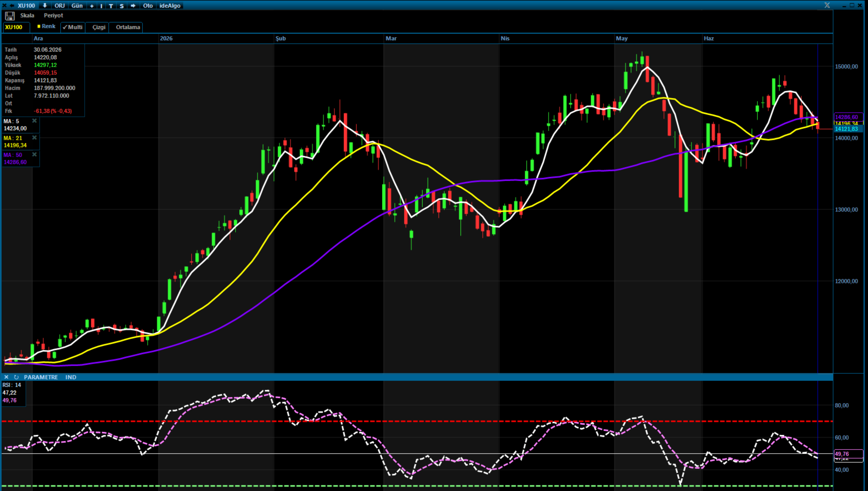
Task: Click the RSI : 14 label
Action: (12, 385)
